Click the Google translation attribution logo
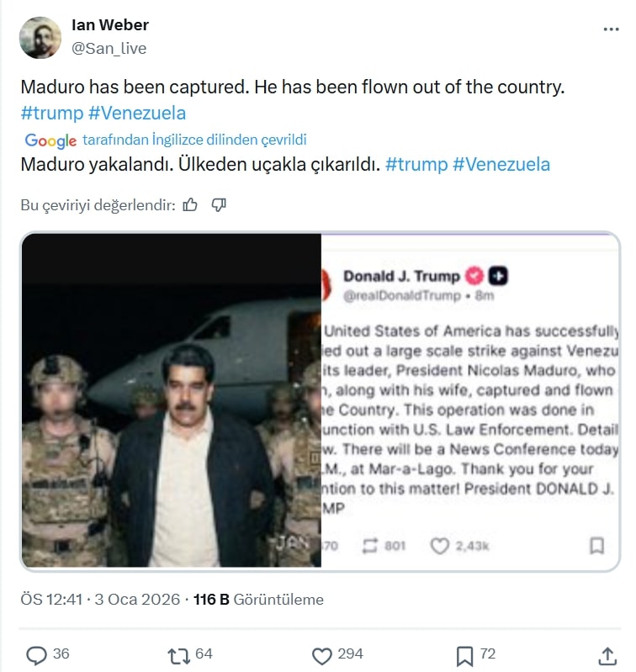Viewport: 636px width, 672px height. pos(50,140)
